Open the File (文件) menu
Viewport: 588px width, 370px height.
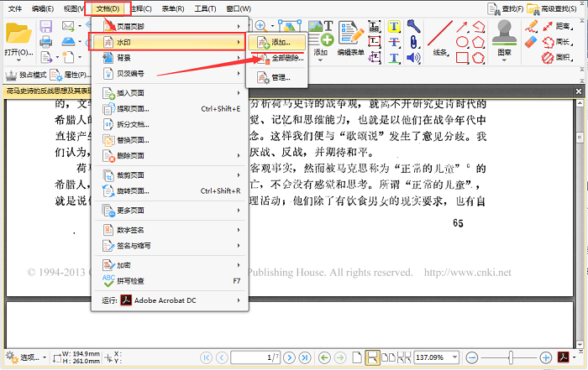point(15,8)
